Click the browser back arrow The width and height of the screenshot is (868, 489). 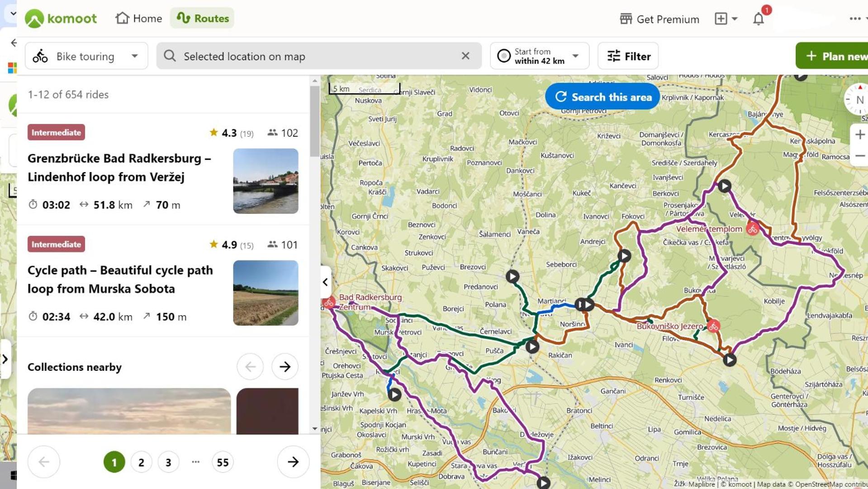coord(14,43)
